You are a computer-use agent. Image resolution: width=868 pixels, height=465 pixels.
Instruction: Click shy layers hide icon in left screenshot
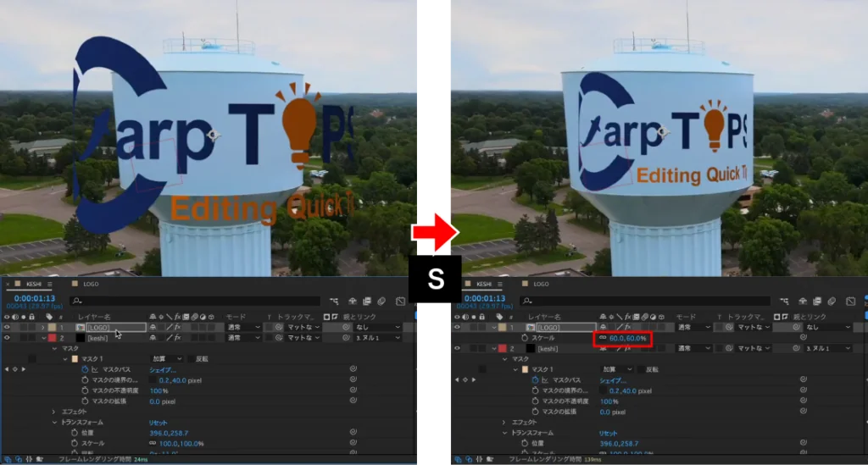coord(352,302)
